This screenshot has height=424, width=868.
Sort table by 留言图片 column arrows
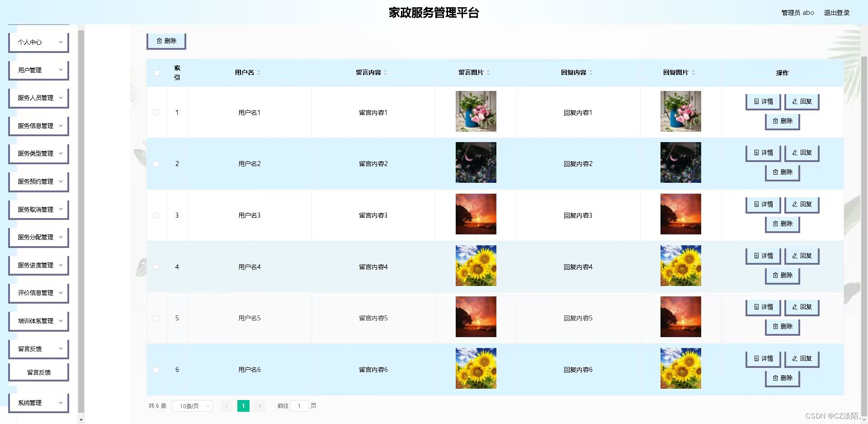(x=488, y=72)
